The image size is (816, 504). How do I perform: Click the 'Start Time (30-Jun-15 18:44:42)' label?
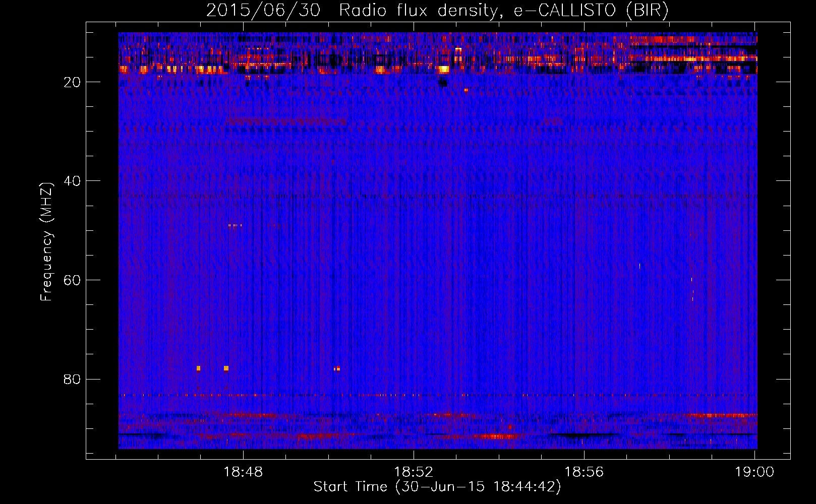(x=437, y=487)
